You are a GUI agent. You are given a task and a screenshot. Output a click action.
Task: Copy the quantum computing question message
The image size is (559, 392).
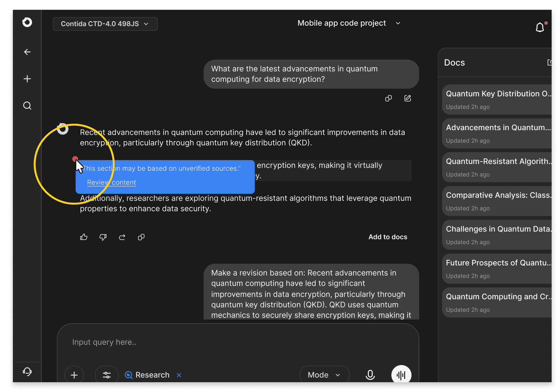(x=389, y=98)
